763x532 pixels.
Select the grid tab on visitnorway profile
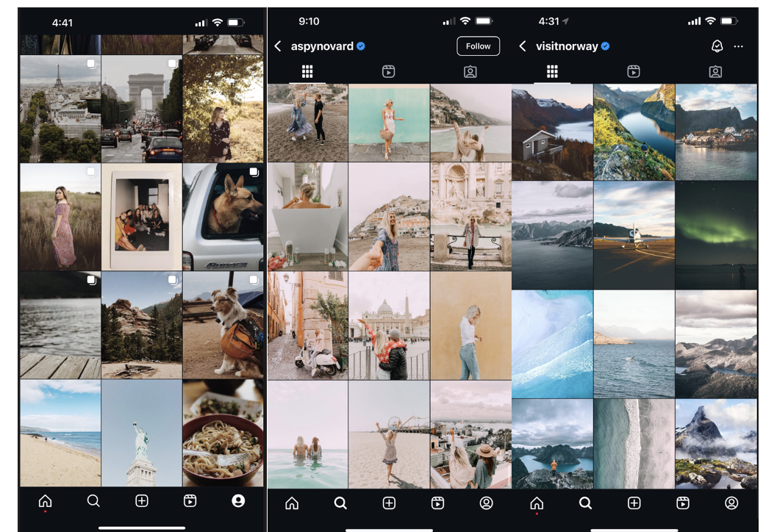(552, 72)
